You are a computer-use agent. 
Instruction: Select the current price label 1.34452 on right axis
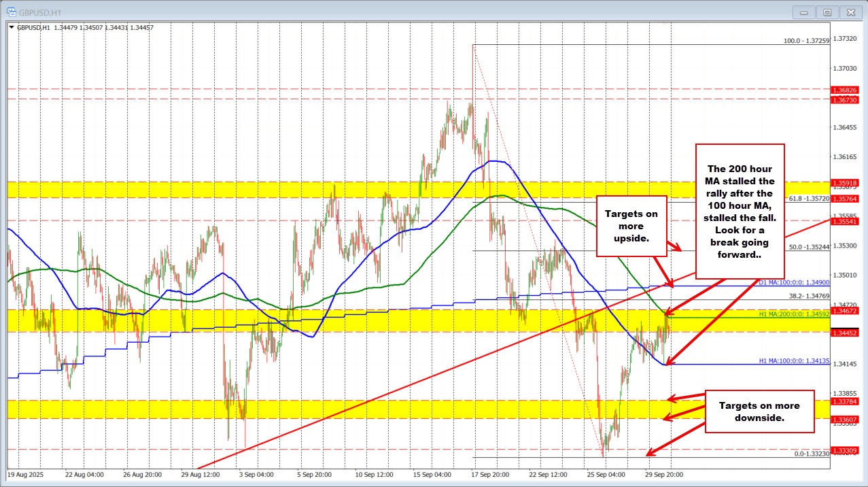[845, 333]
